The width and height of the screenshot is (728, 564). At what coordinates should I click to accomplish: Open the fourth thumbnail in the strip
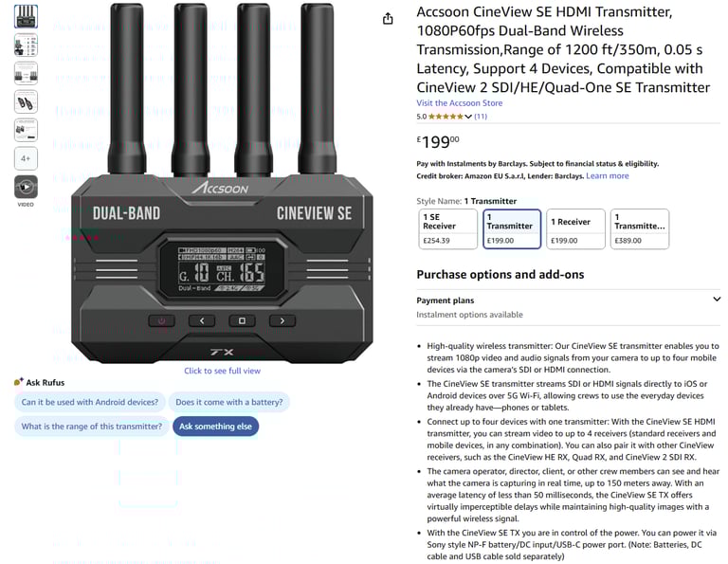(x=26, y=101)
